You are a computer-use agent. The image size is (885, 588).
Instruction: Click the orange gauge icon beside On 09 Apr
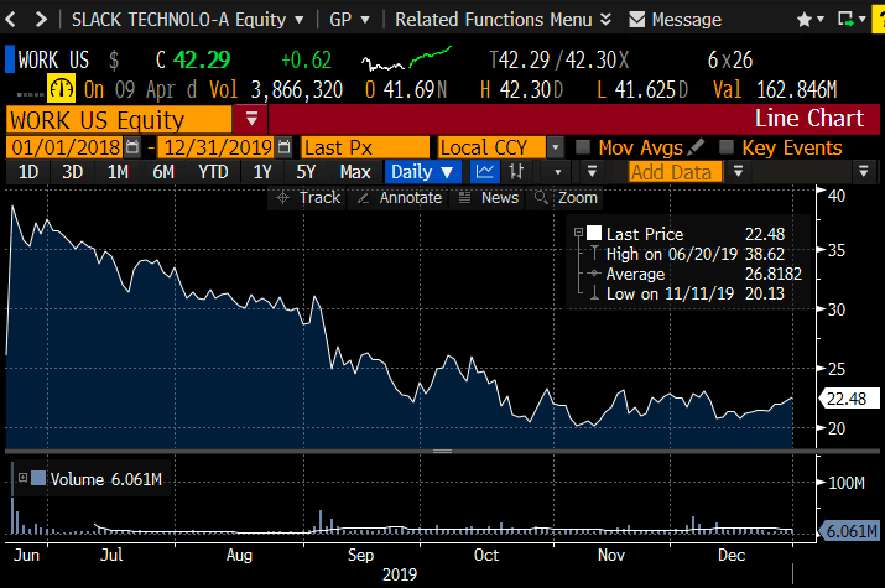tap(61, 89)
